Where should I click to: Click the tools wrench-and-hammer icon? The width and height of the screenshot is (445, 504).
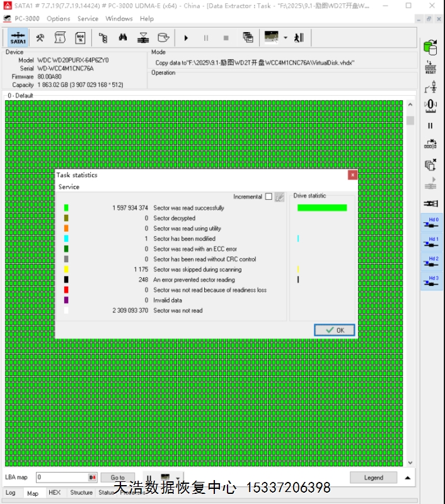[40, 38]
